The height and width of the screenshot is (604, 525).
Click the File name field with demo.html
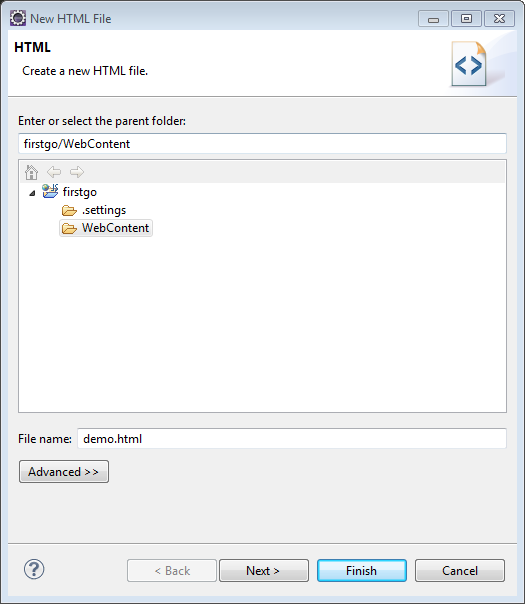tap(292, 438)
